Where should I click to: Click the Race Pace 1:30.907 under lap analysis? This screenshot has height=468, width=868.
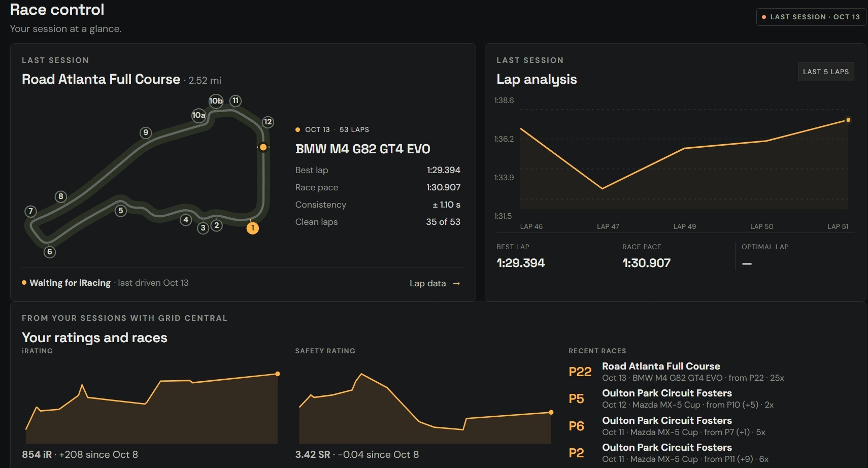click(647, 263)
